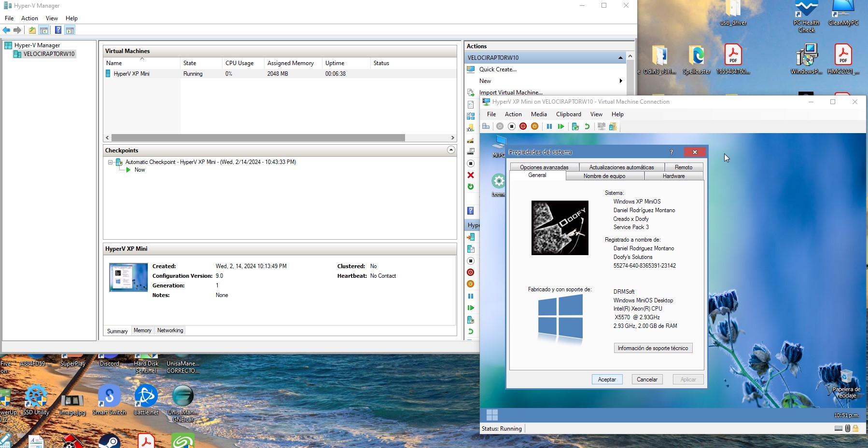Viewport: 868px width, 448px height.
Task: Click green Refresh icon in Actions pane
Action: [471, 187]
